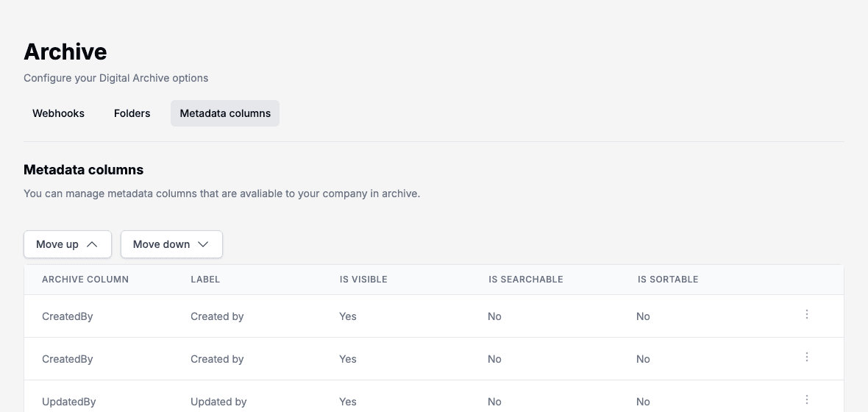868x412 pixels.
Task: Click the Archive page heading
Action: point(65,51)
